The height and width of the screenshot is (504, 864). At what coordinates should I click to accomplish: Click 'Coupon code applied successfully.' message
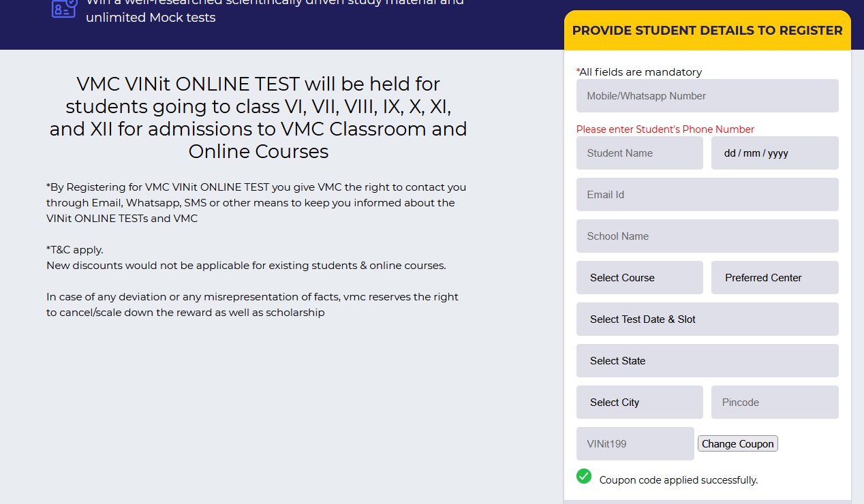click(679, 480)
